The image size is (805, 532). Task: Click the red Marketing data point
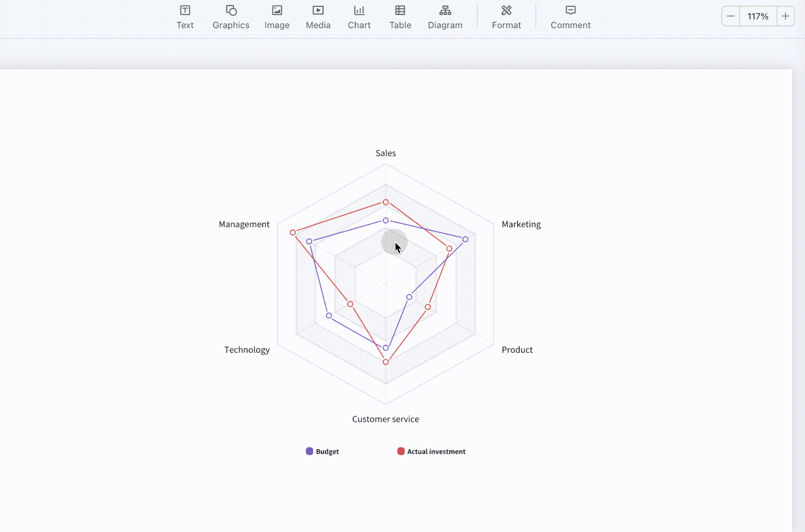(449, 249)
